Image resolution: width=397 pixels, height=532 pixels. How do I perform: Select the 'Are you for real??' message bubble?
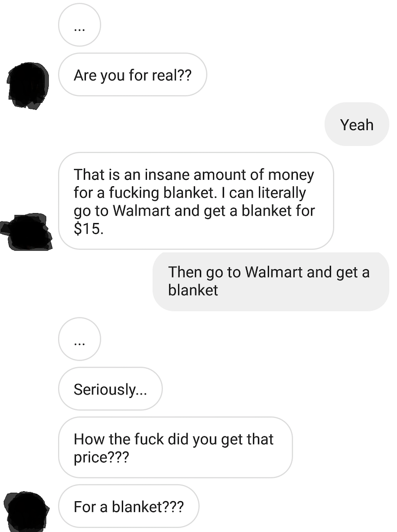click(132, 75)
